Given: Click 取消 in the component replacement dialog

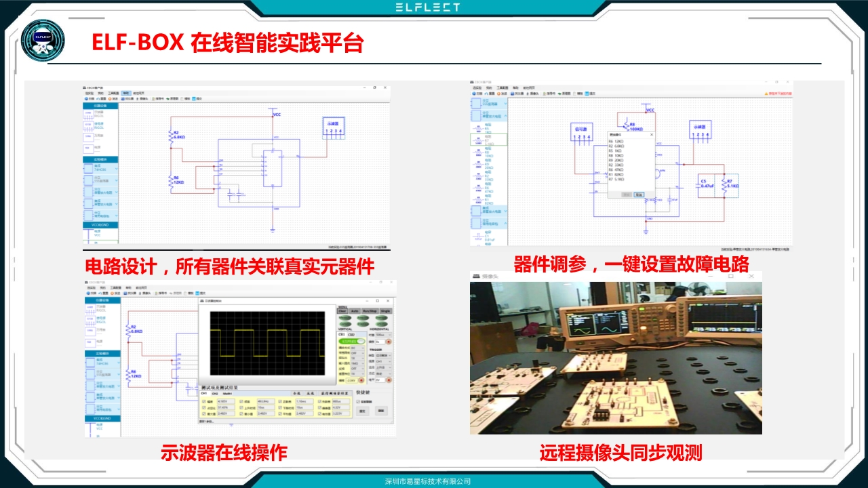Looking at the screenshot, I should [x=639, y=195].
